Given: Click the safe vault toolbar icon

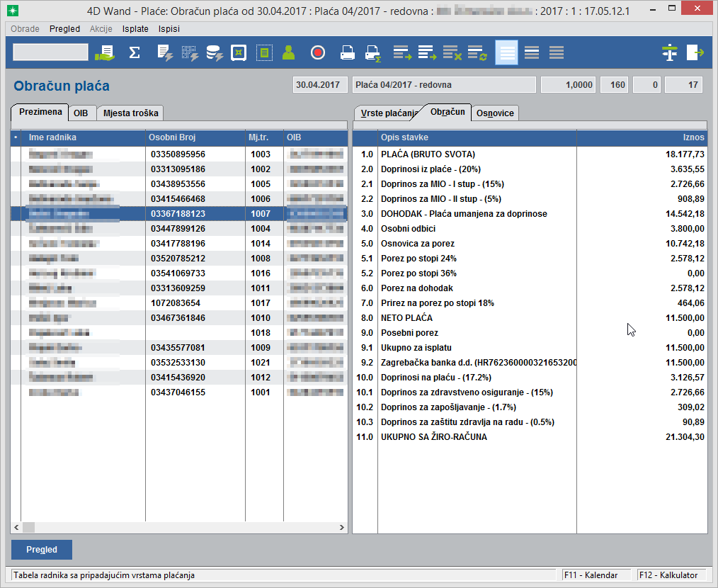Looking at the screenshot, I should tap(239, 52).
